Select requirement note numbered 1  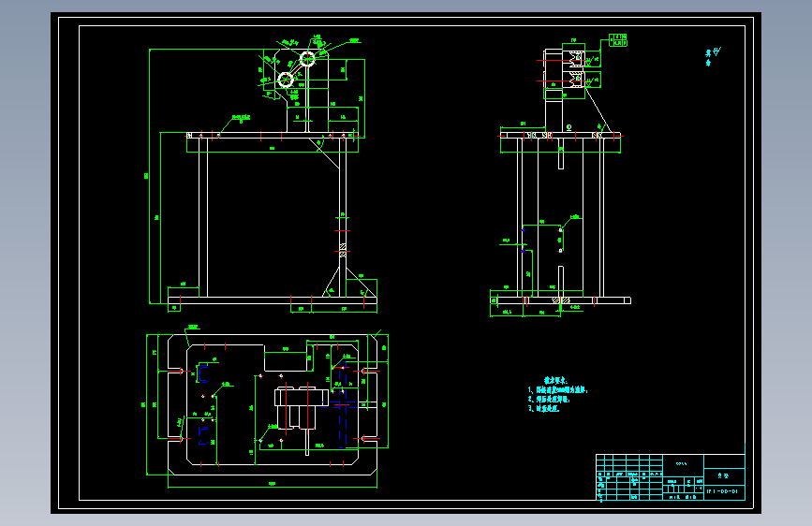click(x=558, y=390)
